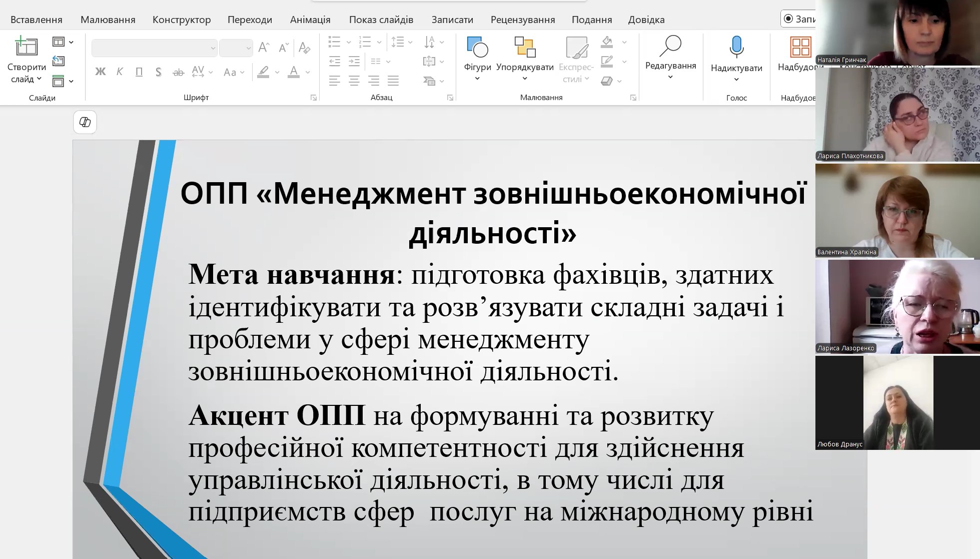Click the clear all formatting icon
Viewport: 980px width, 559px height.
(x=304, y=48)
